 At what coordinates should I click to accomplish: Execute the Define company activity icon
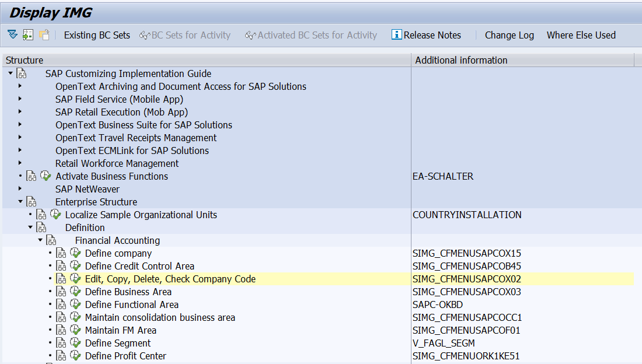75,253
